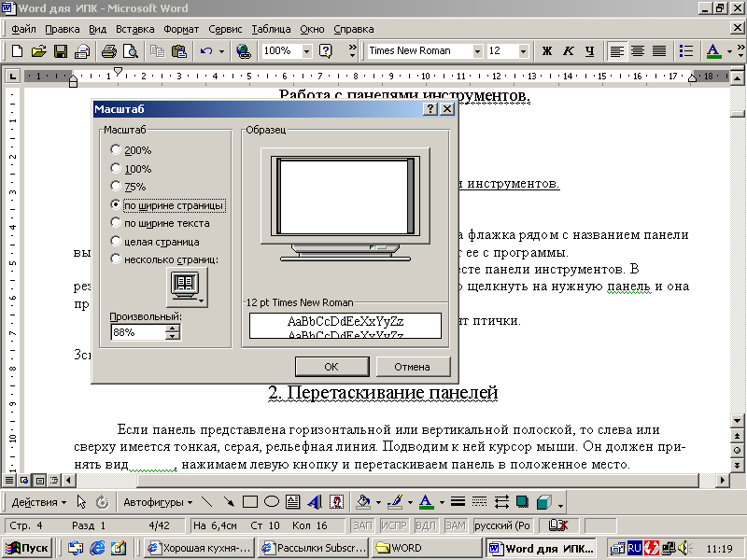This screenshot has height=560, width=747.
Task: Open the Формат menu
Action: pyautogui.click(x=181, y=29)
